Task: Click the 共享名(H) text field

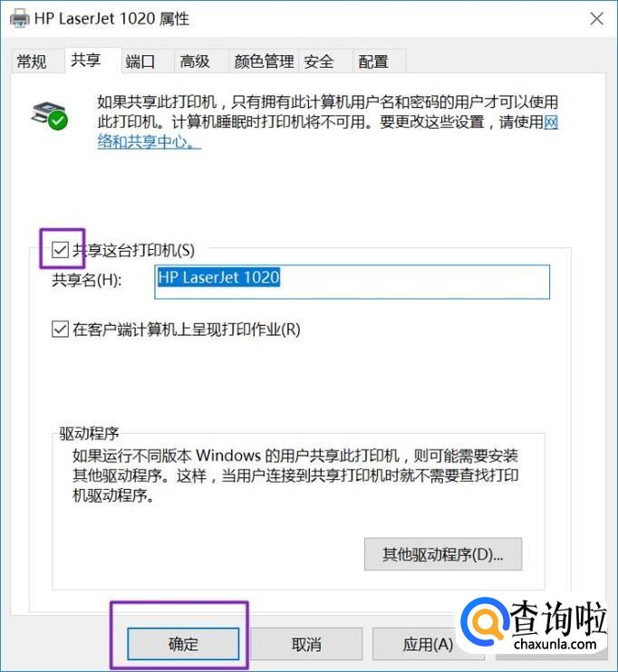Action: pos(352,282)
